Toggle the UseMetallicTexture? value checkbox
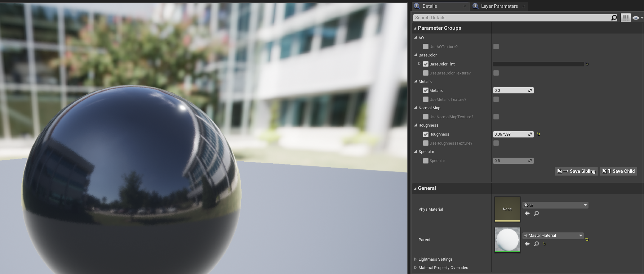 coord(496,99)
